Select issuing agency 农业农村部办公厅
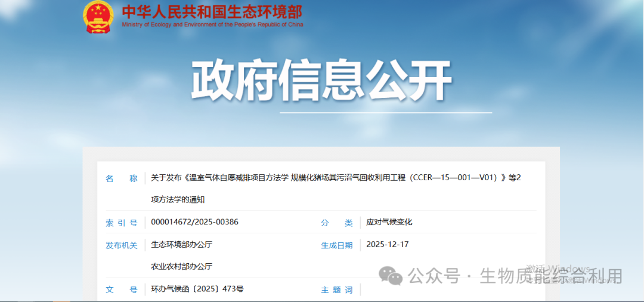Screen dimensions: 644x302 181,266
